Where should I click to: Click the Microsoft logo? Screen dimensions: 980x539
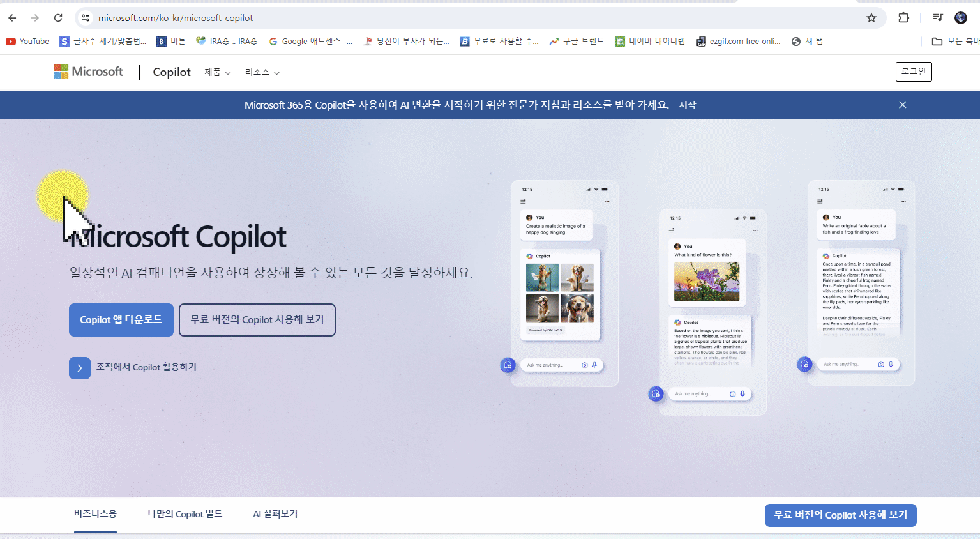tap(88, 72)
